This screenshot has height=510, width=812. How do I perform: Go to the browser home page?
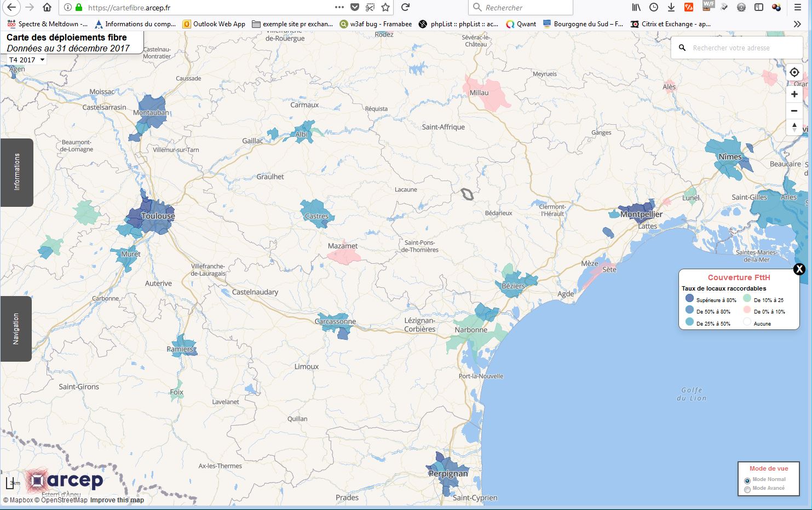[47, 7]
